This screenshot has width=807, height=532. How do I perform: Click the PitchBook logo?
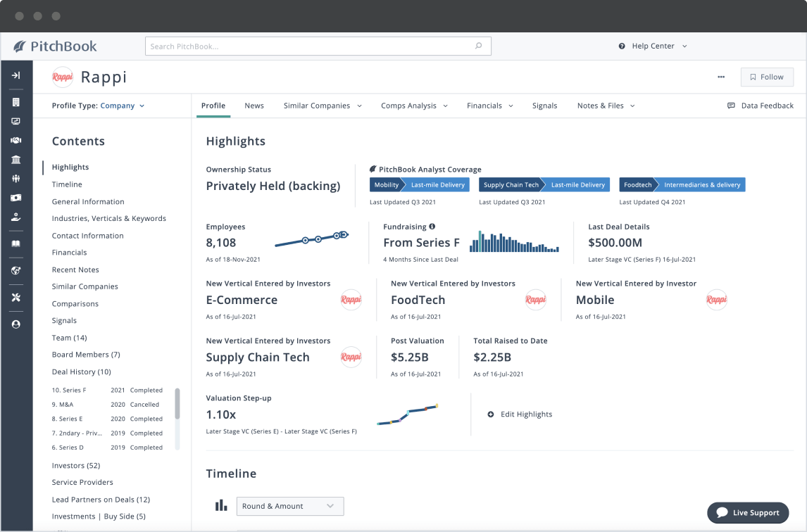point(55,46)
